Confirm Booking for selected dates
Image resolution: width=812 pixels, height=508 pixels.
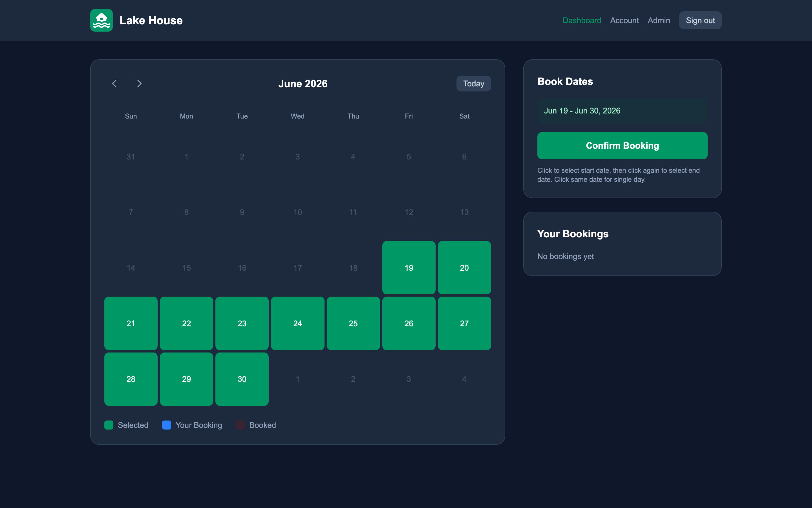(622, 145)
